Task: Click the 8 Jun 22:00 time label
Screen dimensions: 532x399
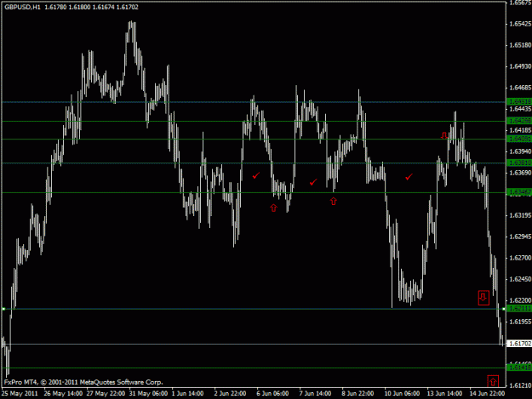Action: (358, 394)
